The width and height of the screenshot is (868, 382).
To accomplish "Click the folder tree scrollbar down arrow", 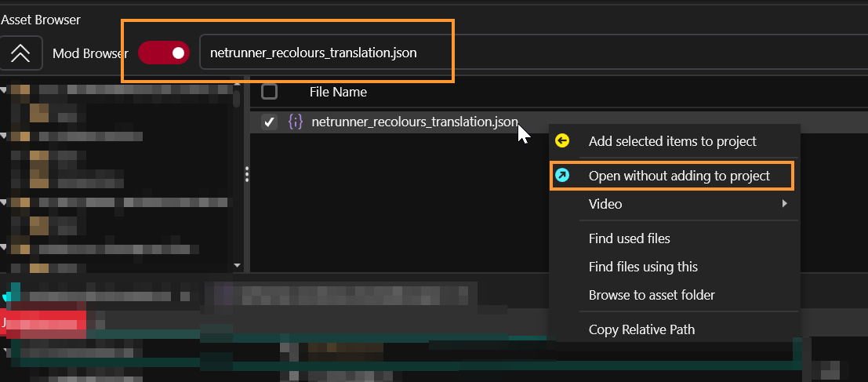I will tap(237, 265).
